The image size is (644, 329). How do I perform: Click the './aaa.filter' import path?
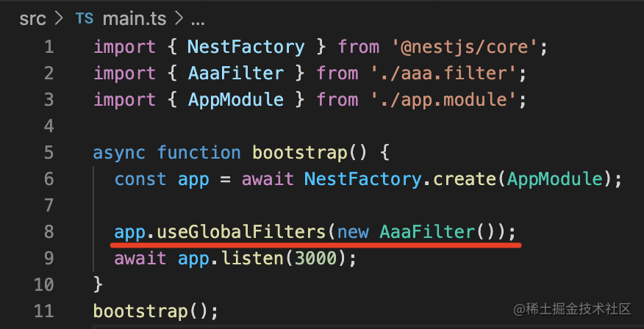443,73
